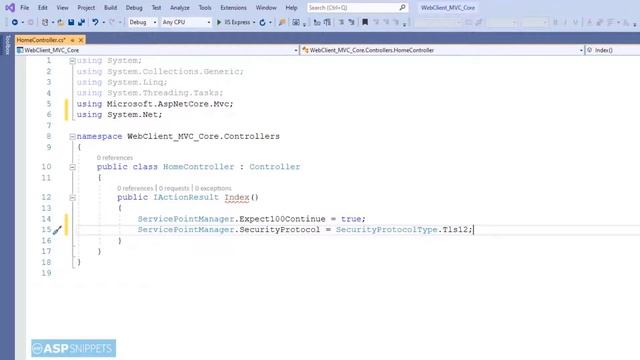Open the Edit menu
Viewport: 640px width, 360px height.
pos(42,8)
